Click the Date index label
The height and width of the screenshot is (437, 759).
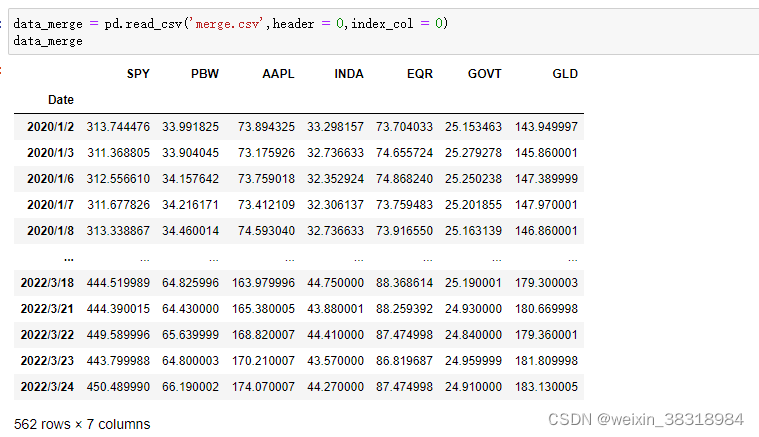point(61,100)
